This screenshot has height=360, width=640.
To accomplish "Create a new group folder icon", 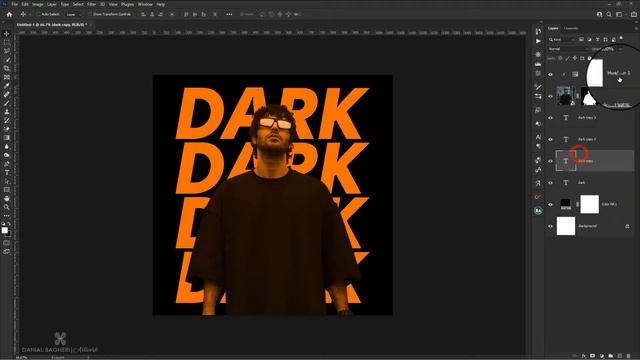I will [x=611, y=356].
